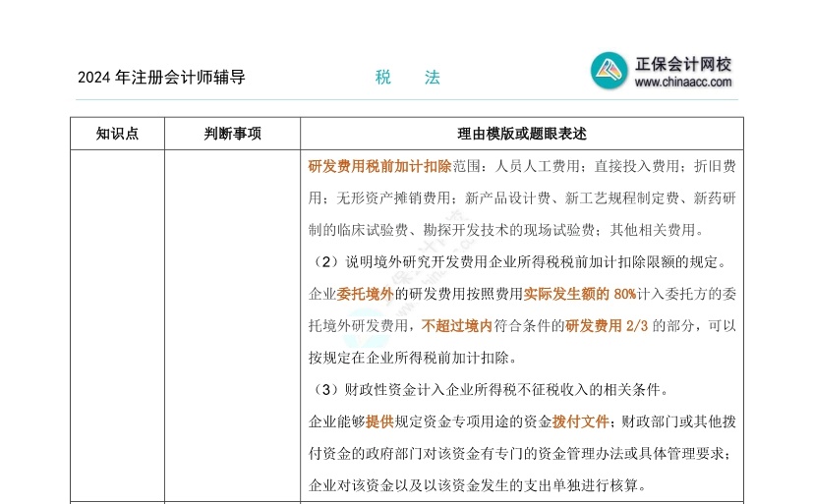Click the 正保会计网校 circular logo icon

pyautogui.click(x=610, y=72)
